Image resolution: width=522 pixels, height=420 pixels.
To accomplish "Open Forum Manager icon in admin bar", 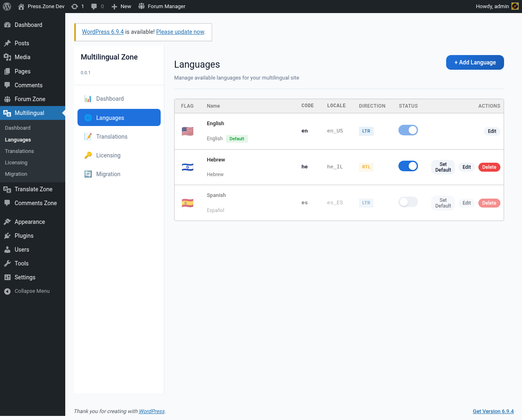I will (x=142, y=6).
